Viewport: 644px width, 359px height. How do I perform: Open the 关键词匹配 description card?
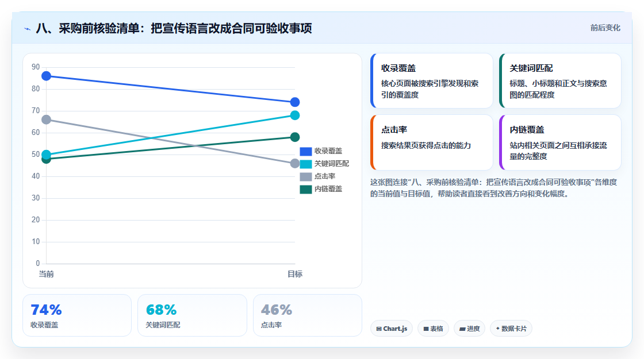tap(560, 81)
